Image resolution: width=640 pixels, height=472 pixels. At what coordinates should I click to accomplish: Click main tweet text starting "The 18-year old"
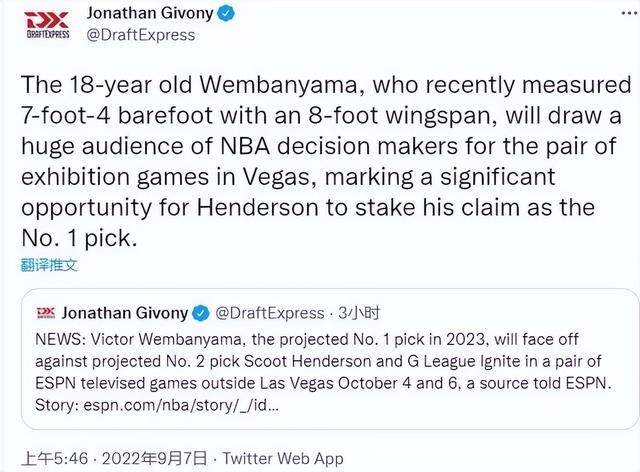pos(326,161)
